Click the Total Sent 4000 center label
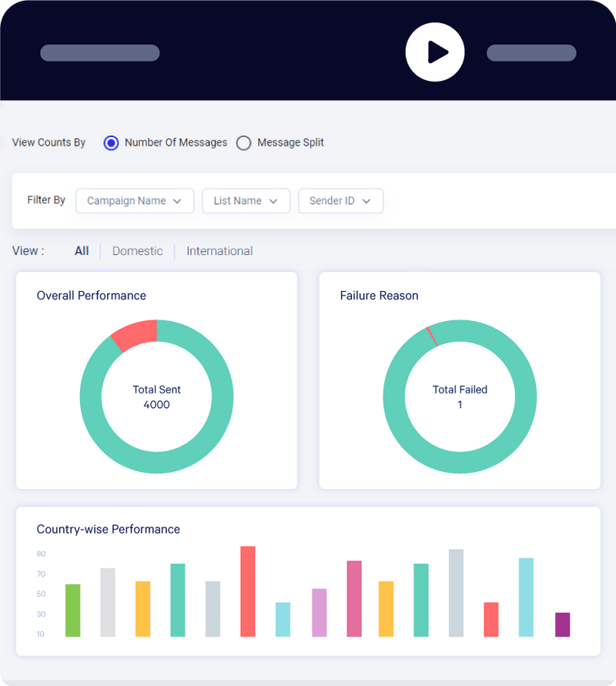616x686 pixels. 156,397
